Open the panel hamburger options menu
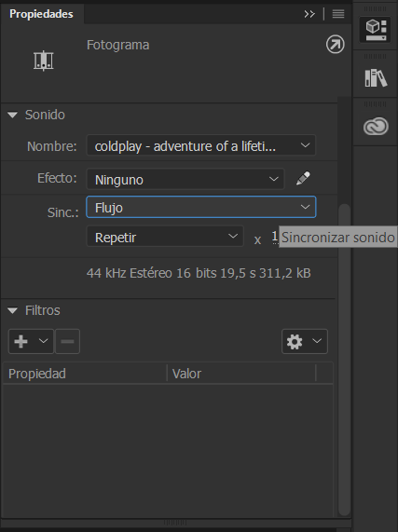 338,14
